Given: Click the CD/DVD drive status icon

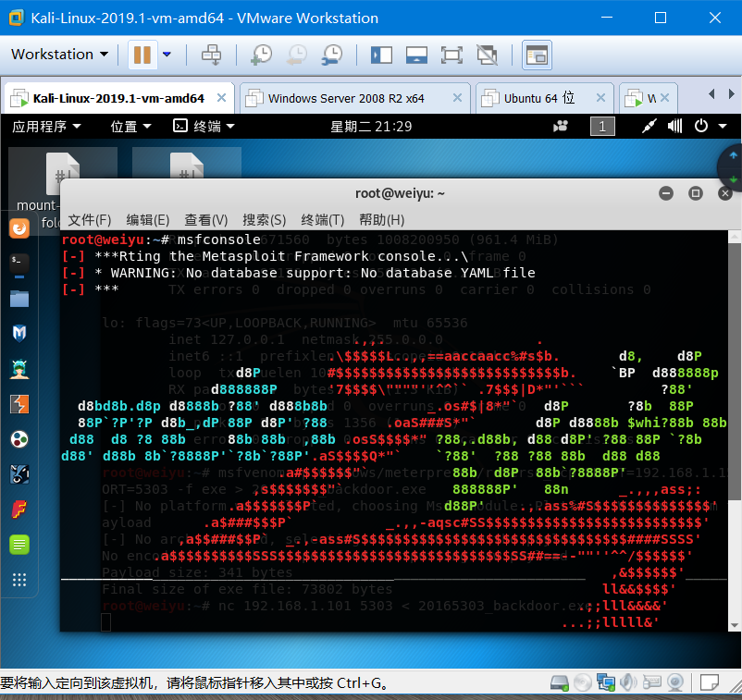Looking at the screenshot, I should pyautogui.click(x=583, y=683).
